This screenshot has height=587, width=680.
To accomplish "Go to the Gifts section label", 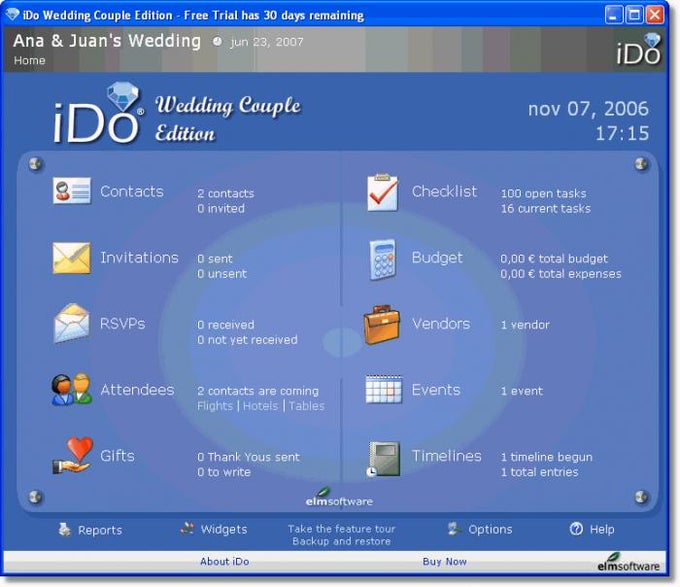I will [117, 455].
